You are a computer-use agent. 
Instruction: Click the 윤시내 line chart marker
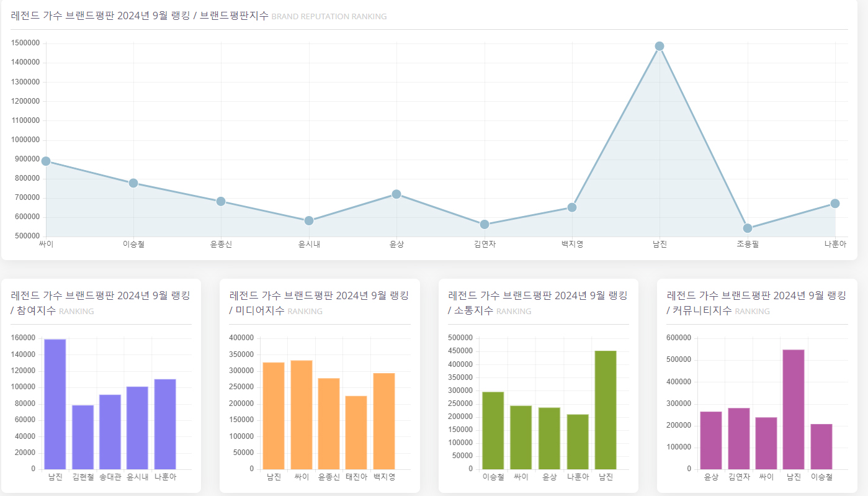point(309,220)
